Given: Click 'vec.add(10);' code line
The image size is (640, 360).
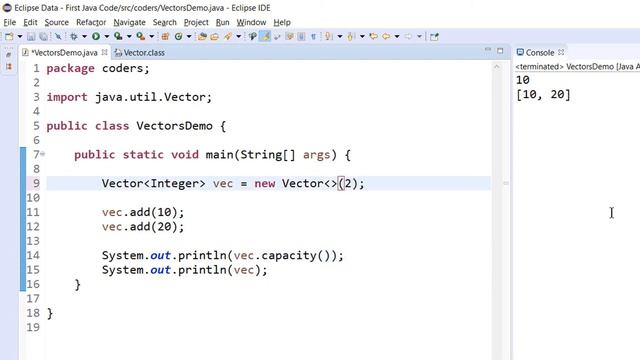Looking at the screenshot, I should [143, 212].
